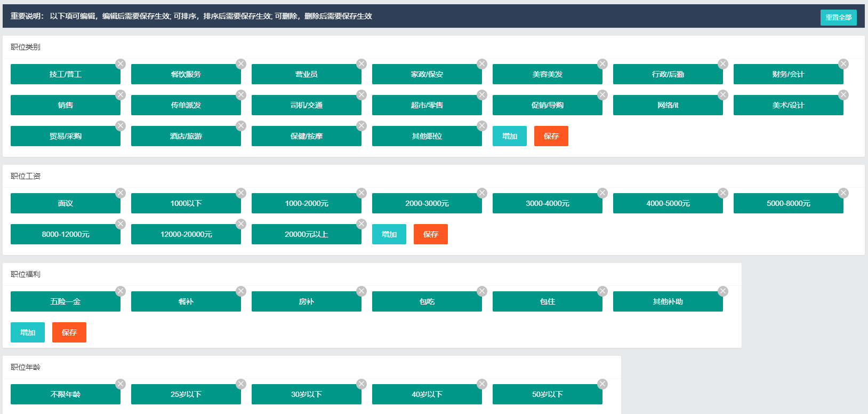Click the 30岁以下 age tag
Image resolution: width=868 pixels, height=414 pixels.
click(x=307, y=394)
